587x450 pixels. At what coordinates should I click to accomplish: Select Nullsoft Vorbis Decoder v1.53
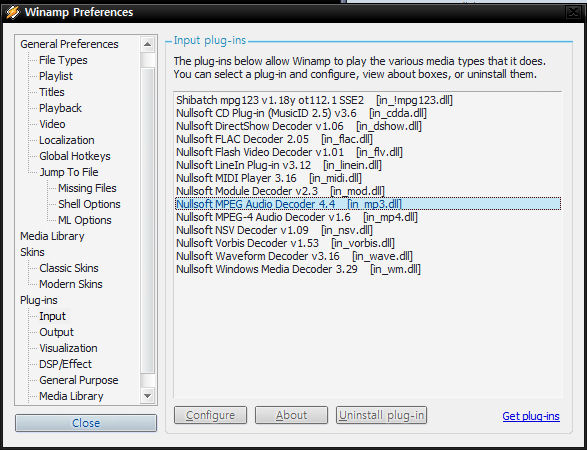point(368,243)
